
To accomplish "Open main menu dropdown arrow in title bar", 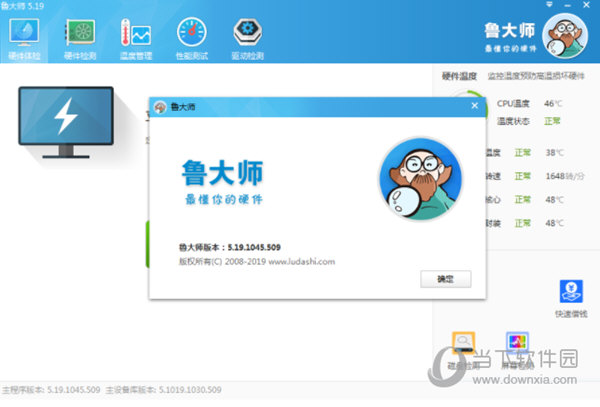I will click(x=549, y=5).
